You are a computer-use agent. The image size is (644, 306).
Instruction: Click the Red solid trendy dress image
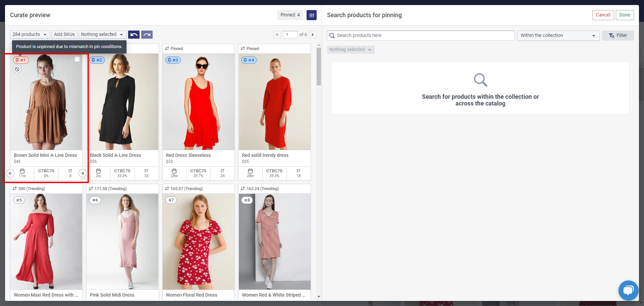click(x=275, y=102)
